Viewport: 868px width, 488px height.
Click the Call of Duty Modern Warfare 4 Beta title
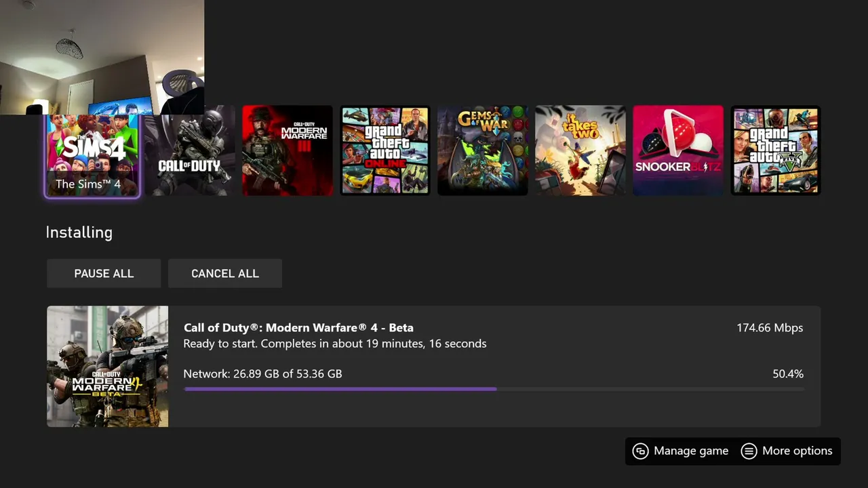tap(298, 327)
